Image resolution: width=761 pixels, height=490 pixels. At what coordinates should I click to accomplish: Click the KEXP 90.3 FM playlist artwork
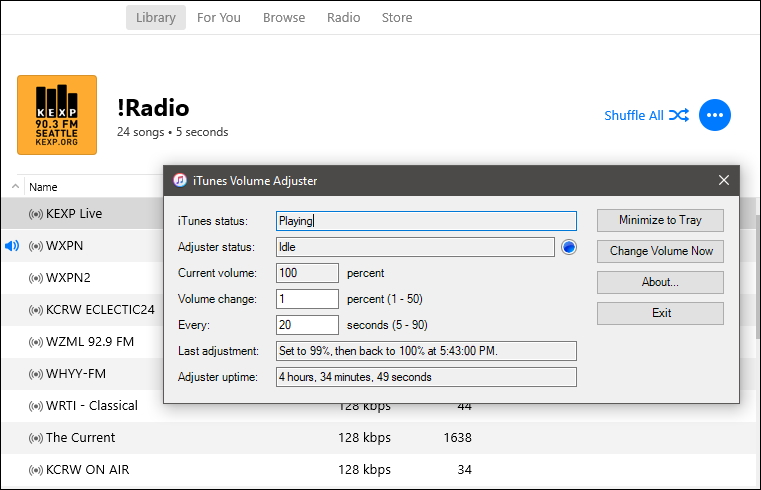[57, 115]
